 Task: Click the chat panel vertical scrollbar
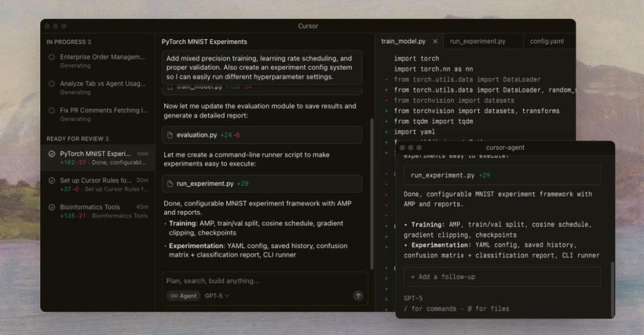click(372, 193)
